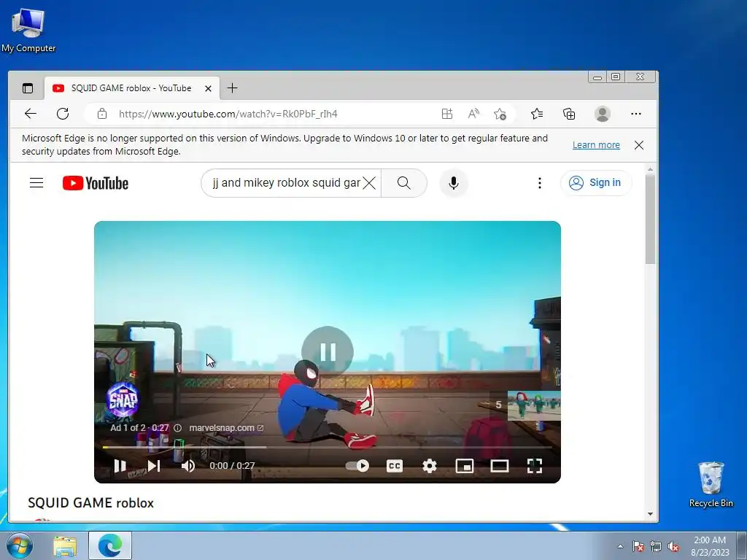Click scrollbar down arrow
747x560 pixels.
pos(650,514)
